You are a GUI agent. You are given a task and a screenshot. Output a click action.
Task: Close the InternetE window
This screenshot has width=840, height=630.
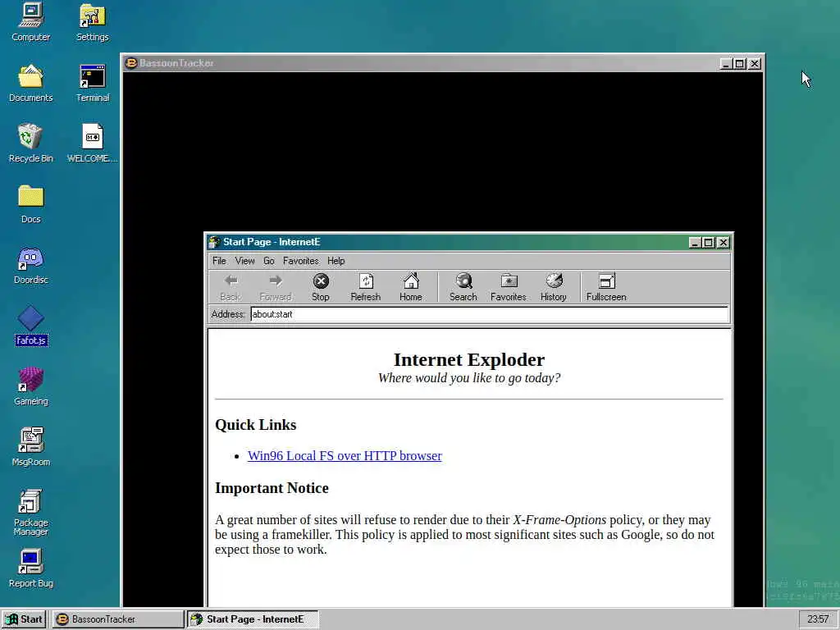[x=724, y=243]
